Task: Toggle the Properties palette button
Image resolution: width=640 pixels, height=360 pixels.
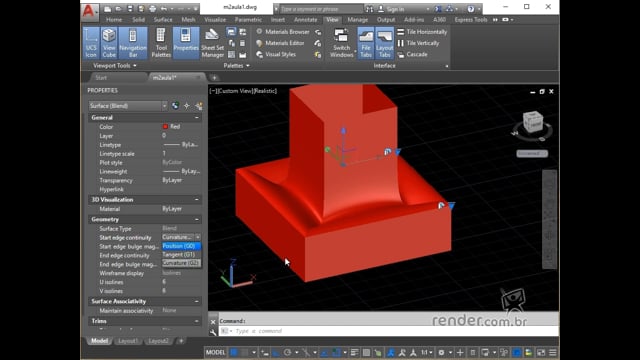Action: pos(186,43)
